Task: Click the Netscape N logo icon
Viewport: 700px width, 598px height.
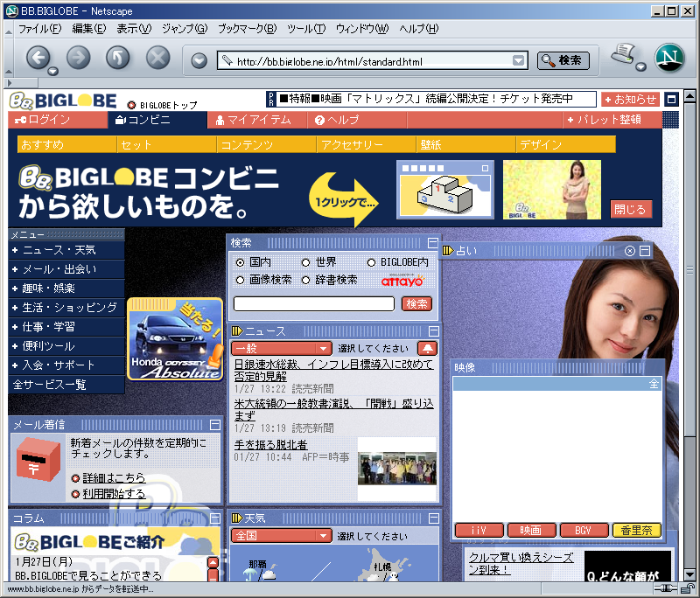Action: 669,58
